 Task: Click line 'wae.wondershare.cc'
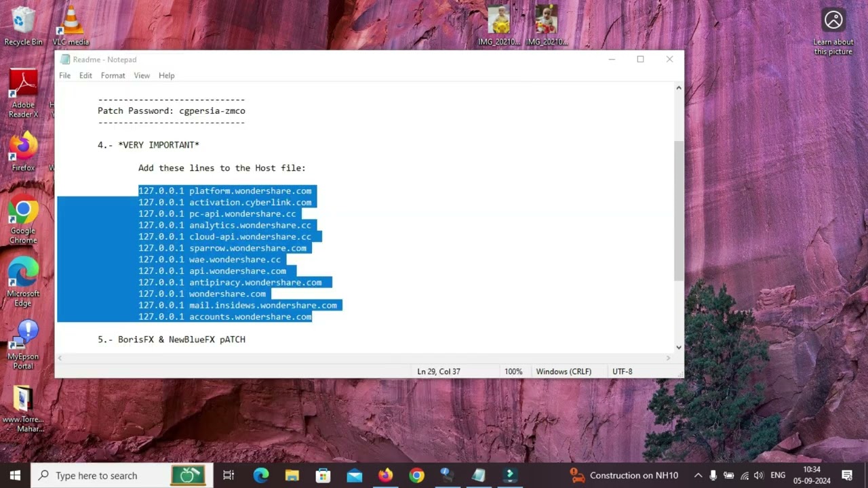pyautogui.click(x=210, y=260)
